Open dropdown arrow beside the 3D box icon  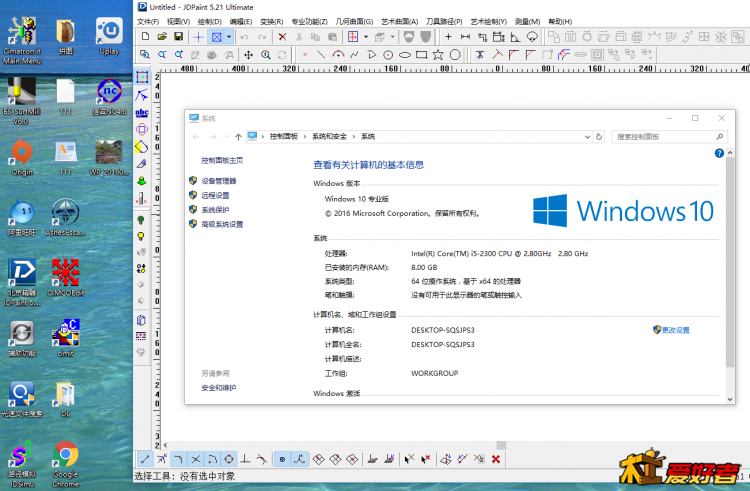(x=392, y=37)
